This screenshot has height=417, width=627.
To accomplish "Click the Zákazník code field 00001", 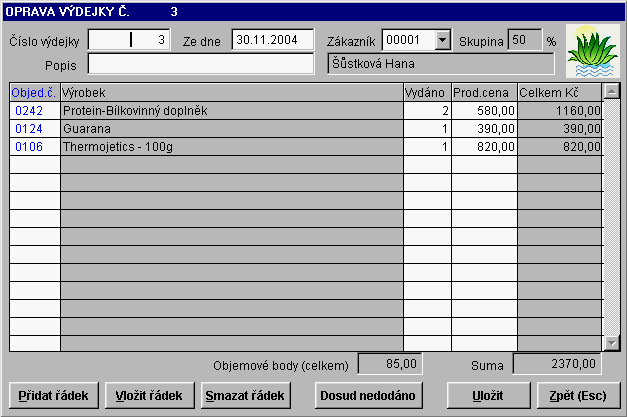I will (x=408, y=40).
